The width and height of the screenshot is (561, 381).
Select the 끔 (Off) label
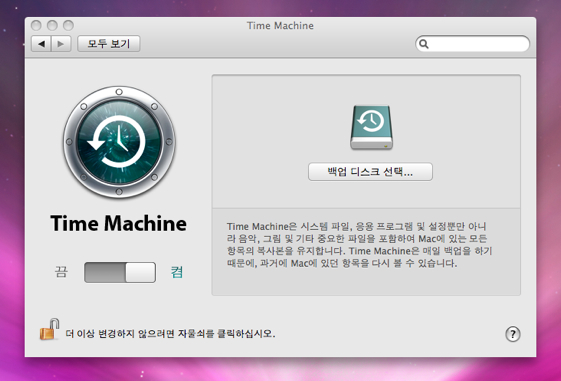pyautogui.click(x=61, y=272)
